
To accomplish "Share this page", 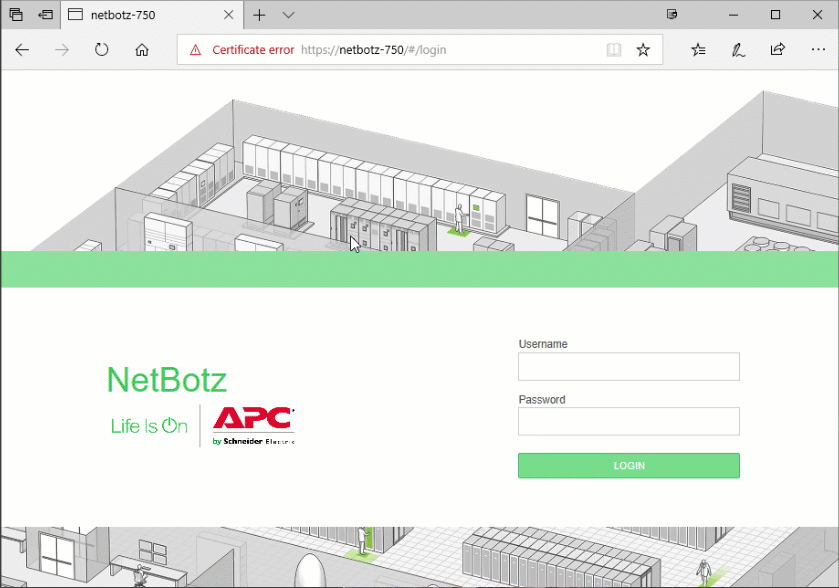I will (x=778, y=50).
